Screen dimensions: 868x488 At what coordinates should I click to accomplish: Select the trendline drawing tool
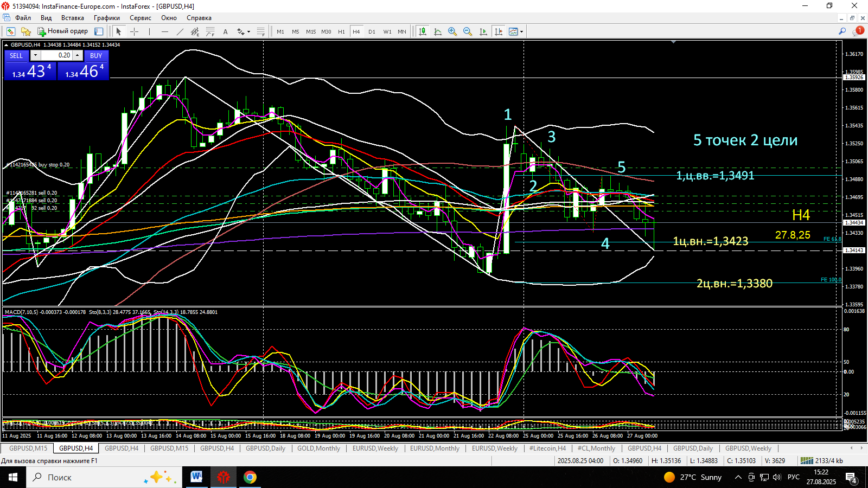180,31
